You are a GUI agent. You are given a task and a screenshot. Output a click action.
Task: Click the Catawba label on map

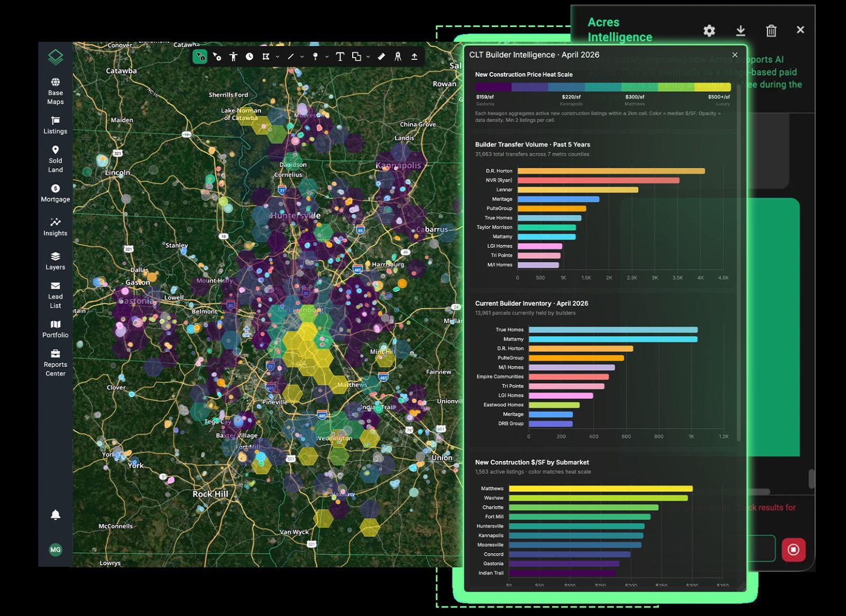[x=121, y=71]
